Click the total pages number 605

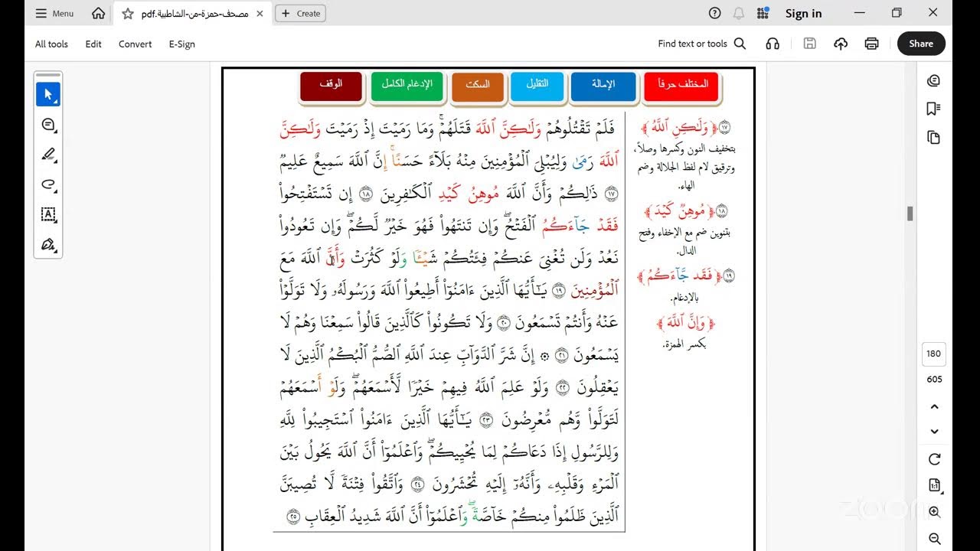pos(934,379)
